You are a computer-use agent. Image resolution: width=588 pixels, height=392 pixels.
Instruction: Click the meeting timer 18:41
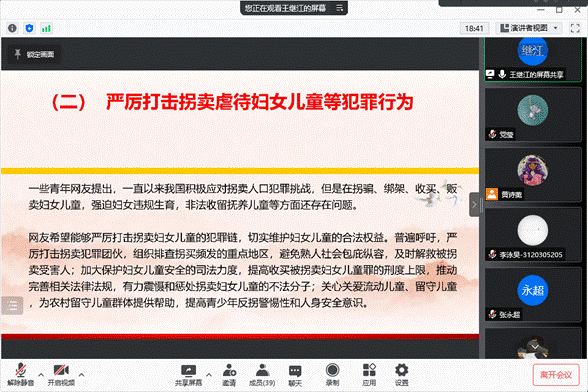(x=474, y=28)
